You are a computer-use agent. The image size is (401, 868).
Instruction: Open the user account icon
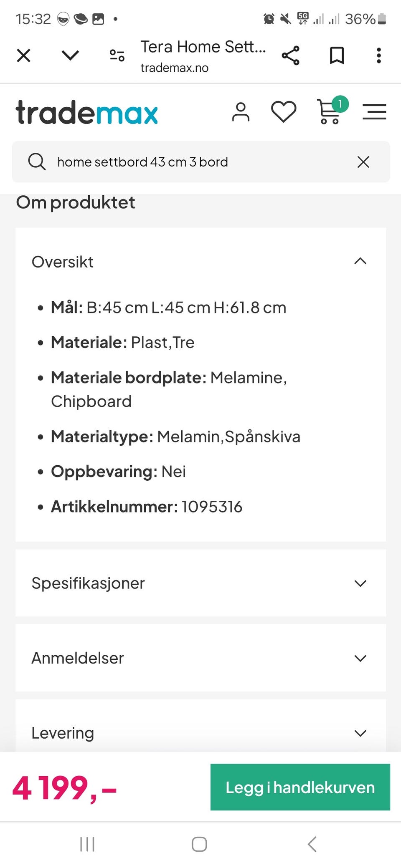click(x=241, y=113)
